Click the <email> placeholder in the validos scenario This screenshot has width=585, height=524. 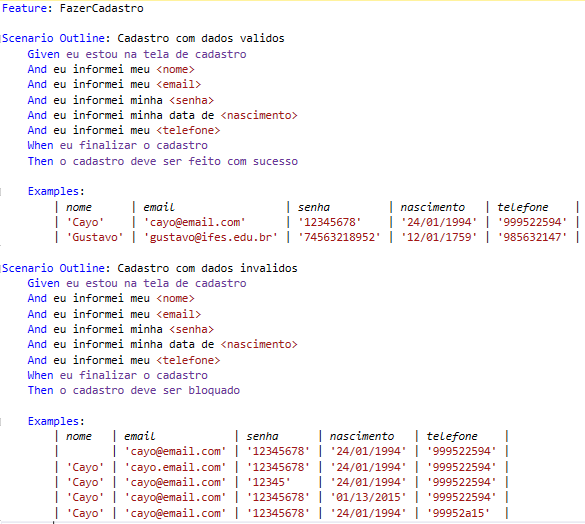click(178, 85)
